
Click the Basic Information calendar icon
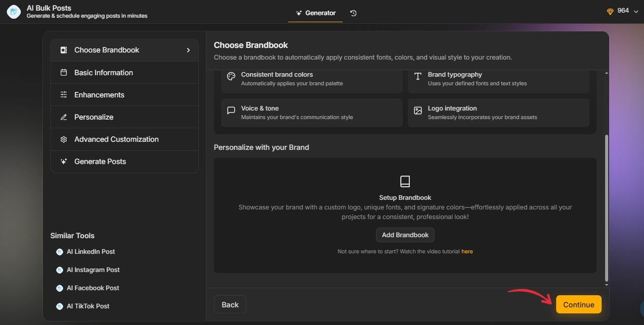click(64, 73)
